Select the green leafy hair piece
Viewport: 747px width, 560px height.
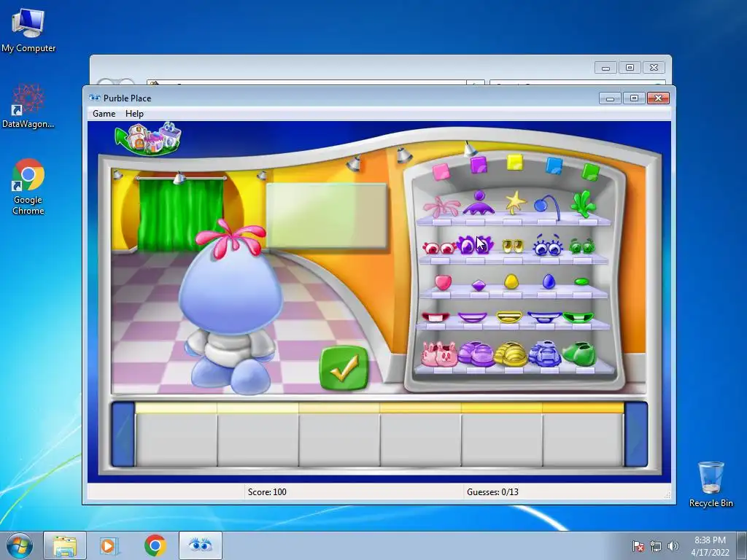(583, 204)
